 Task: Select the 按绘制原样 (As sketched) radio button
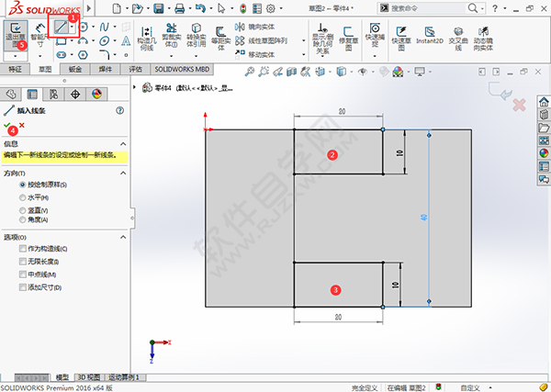click(x=22, y=185)
